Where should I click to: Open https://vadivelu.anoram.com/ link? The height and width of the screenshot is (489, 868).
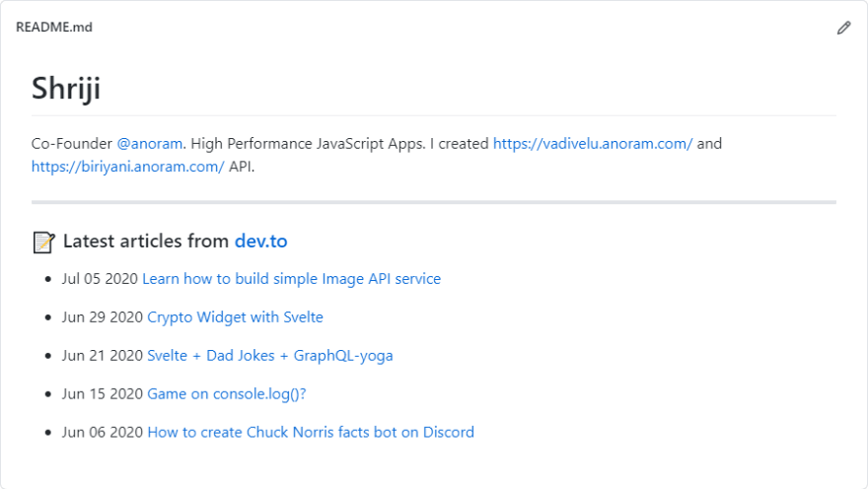(593, 144)
